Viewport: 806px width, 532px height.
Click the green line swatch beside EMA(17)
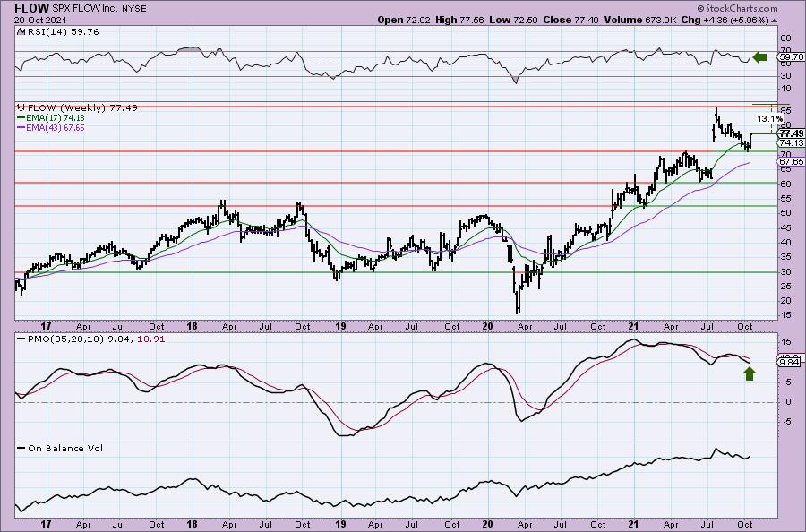tap(21, 117)
